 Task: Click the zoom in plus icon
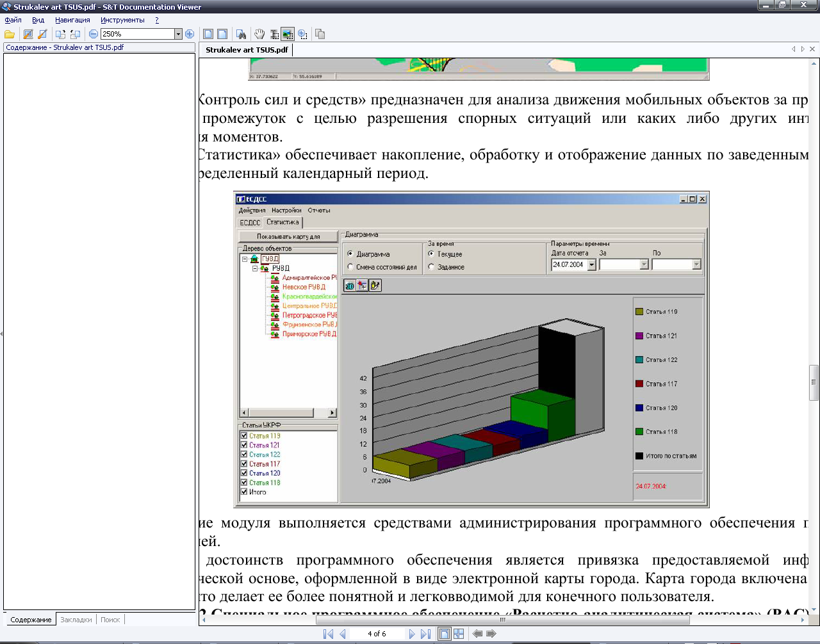(x=190, y=34)
